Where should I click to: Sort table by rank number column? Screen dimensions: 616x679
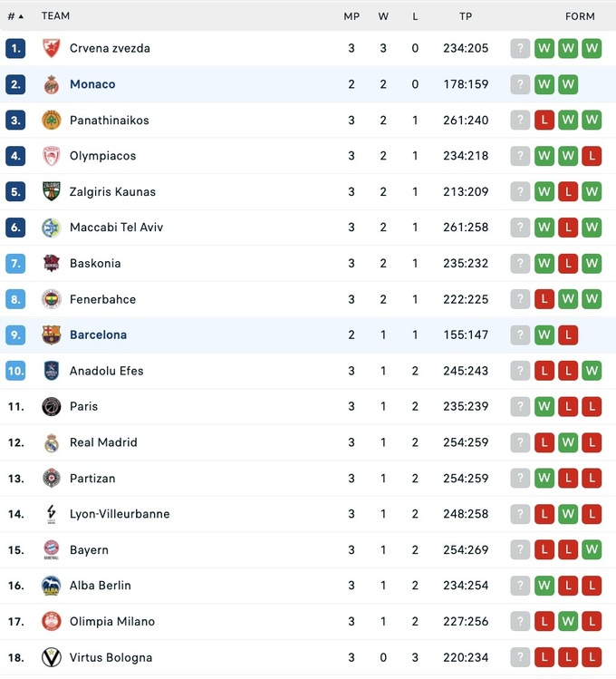point(15,16)
